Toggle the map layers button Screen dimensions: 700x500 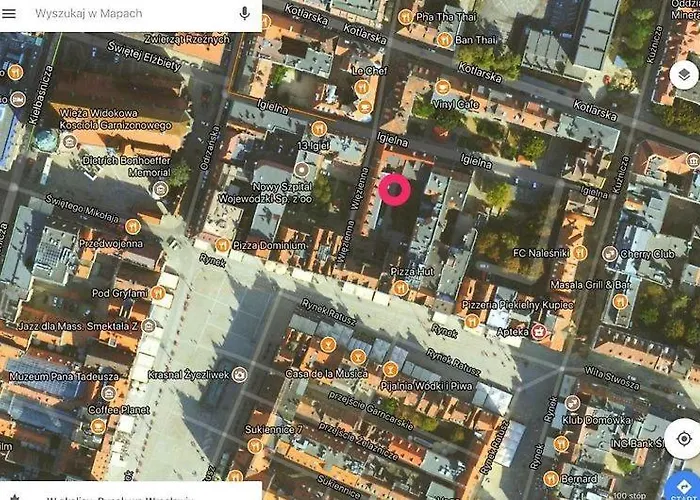[683, 76]
